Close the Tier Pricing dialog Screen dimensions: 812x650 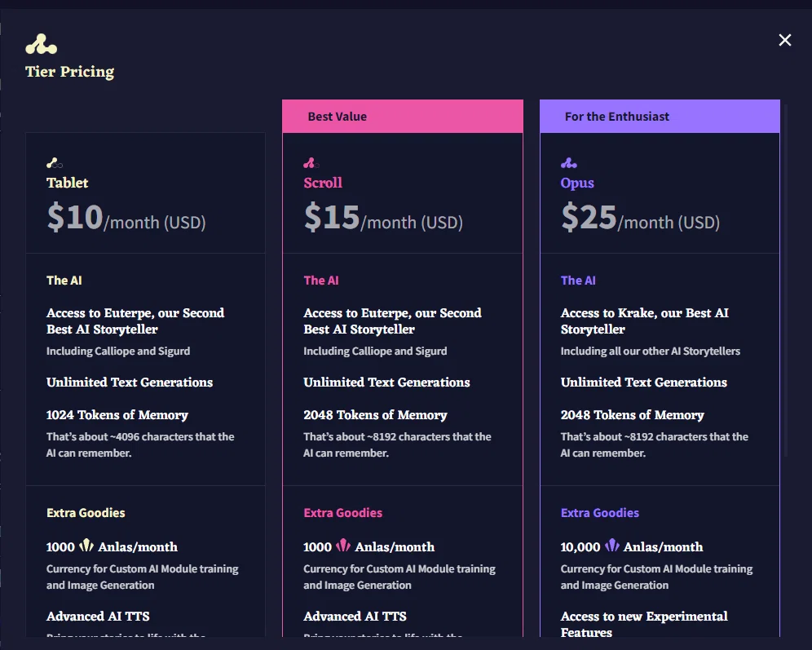point(784,40)
